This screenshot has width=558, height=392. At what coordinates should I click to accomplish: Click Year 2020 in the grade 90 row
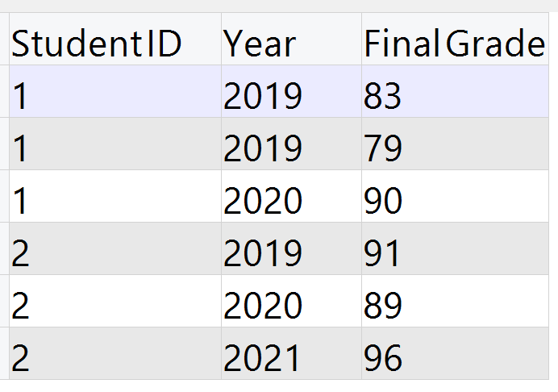click(x=263, y=202)
